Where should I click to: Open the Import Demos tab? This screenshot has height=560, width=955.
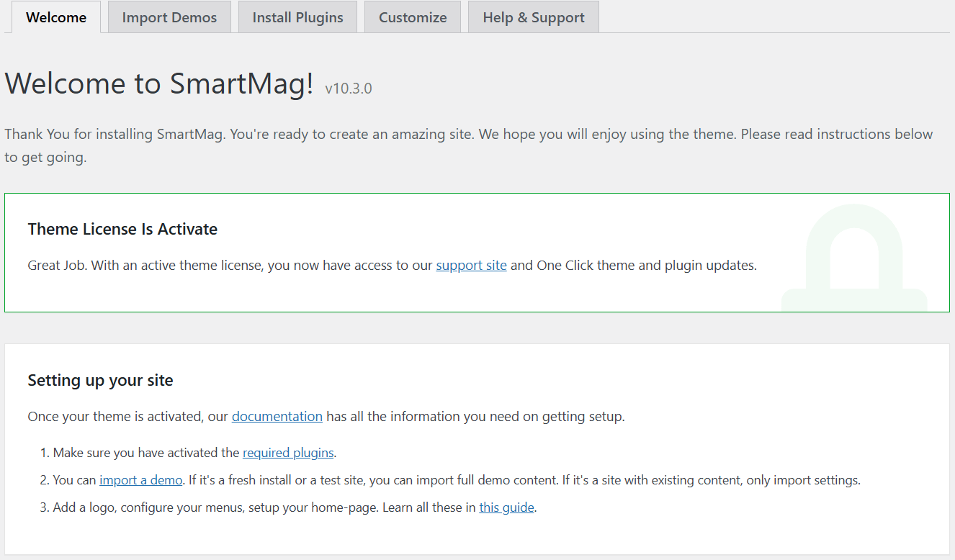169,17
